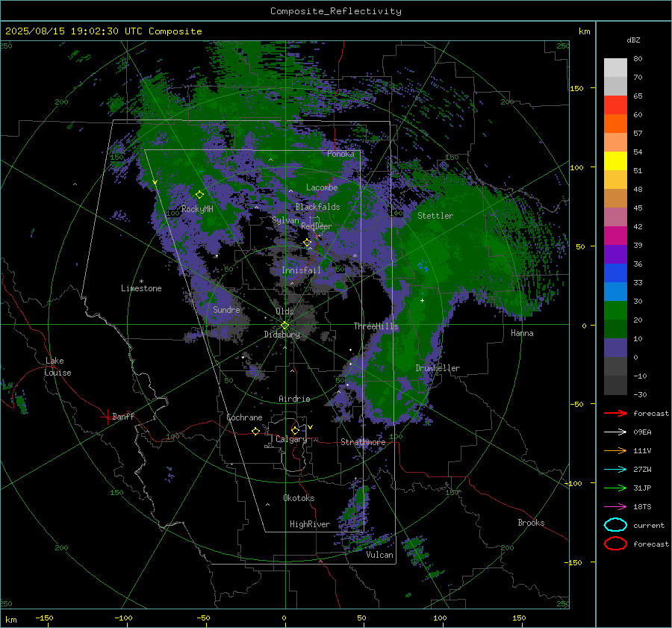
Task: Click the Limestone label
Action: (x=141, y=288)
